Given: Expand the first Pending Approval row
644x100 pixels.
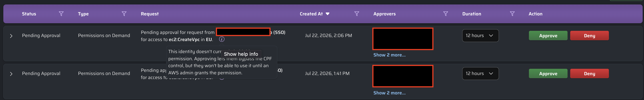Looking at the screenshot, I should tap(11, 36).
